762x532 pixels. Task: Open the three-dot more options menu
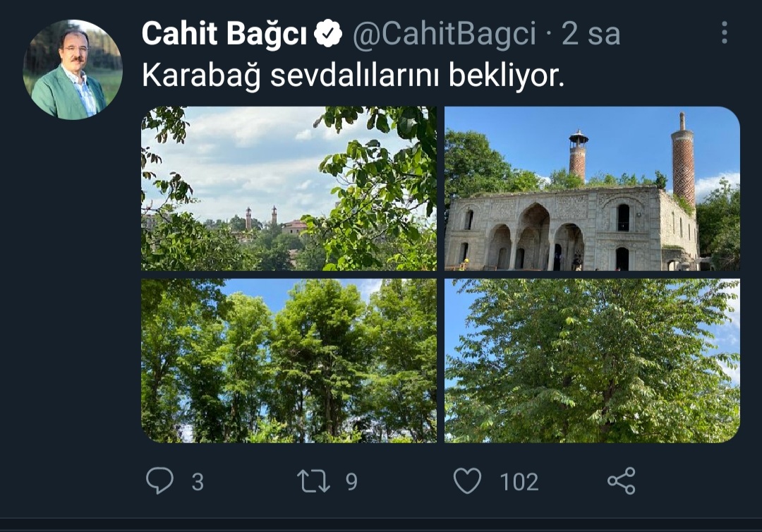[x=724, y=32]
